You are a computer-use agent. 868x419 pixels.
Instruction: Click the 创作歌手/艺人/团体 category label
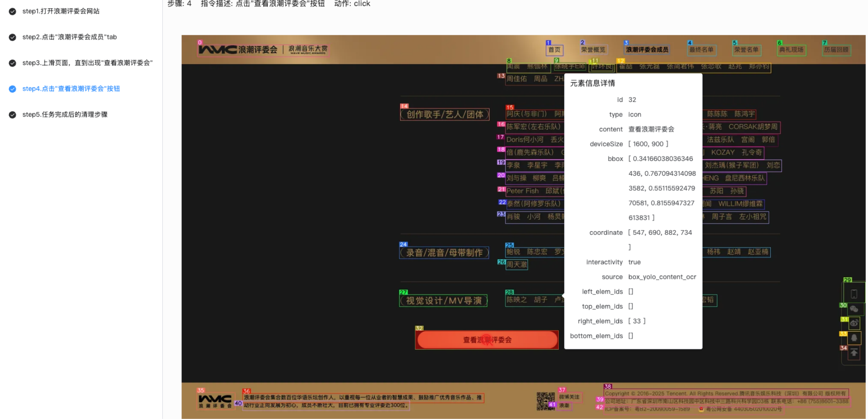coord(444,115)
